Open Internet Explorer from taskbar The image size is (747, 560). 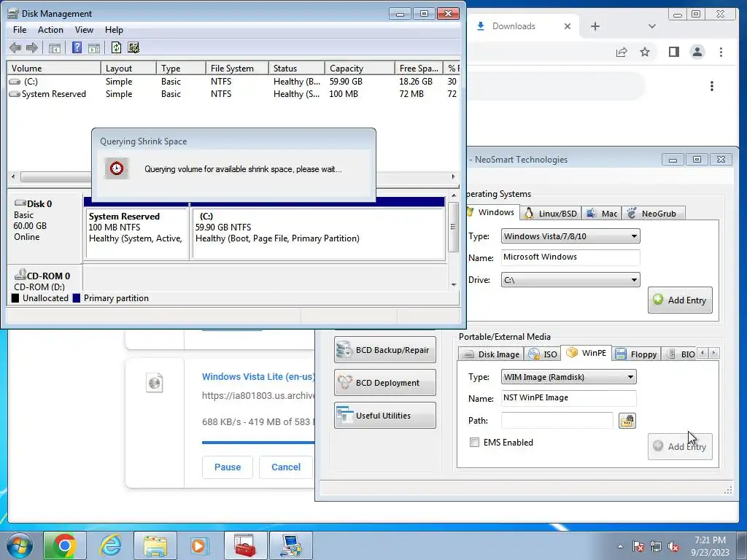(111, 545)
